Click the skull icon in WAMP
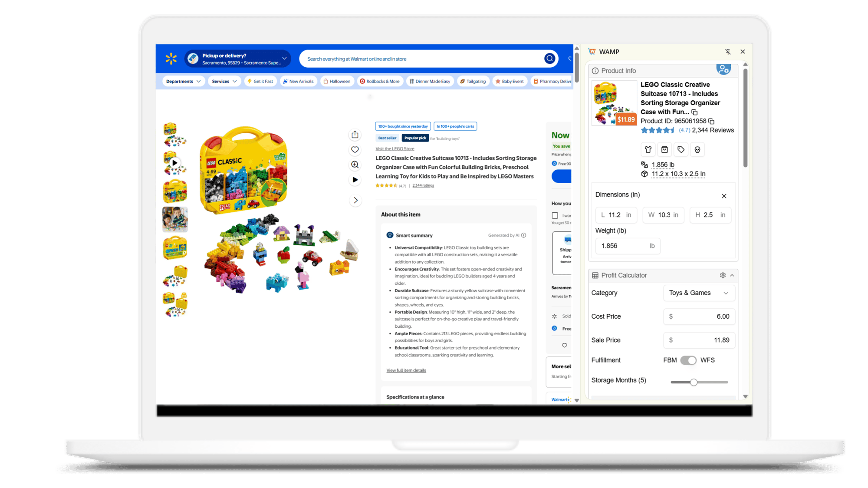Viewport: 868px width, 488px height. [697, 150]
